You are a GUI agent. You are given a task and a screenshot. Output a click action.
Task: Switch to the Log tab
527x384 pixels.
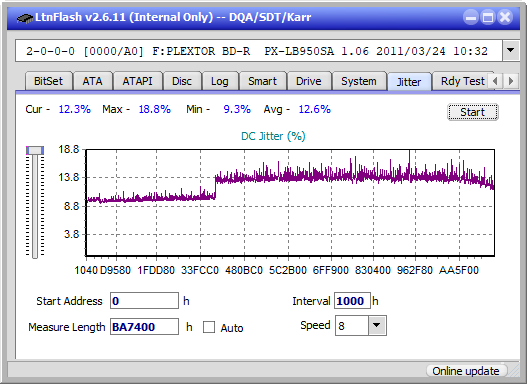[220, 81]
